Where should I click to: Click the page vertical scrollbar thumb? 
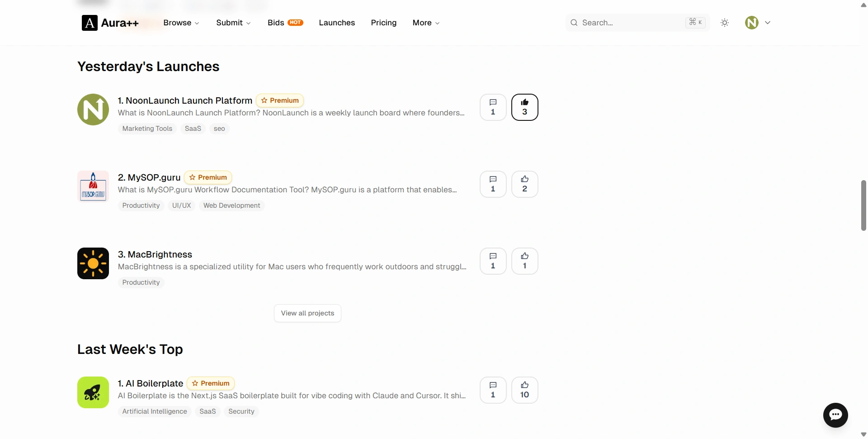point(863,205)
